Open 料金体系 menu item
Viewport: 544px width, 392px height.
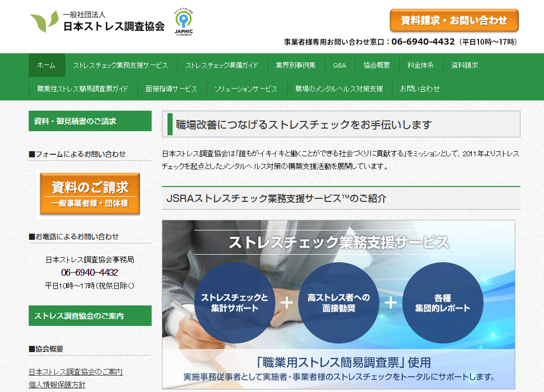pos(421,65)
